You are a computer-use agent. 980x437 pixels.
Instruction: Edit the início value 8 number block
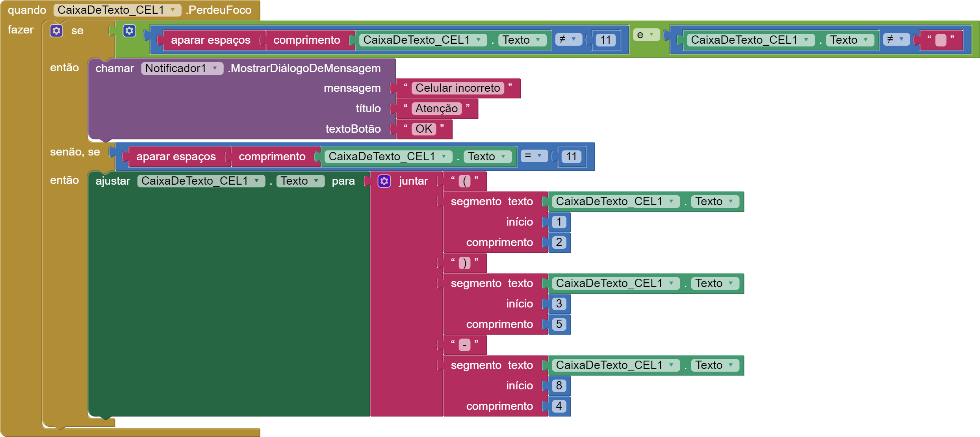559,386
